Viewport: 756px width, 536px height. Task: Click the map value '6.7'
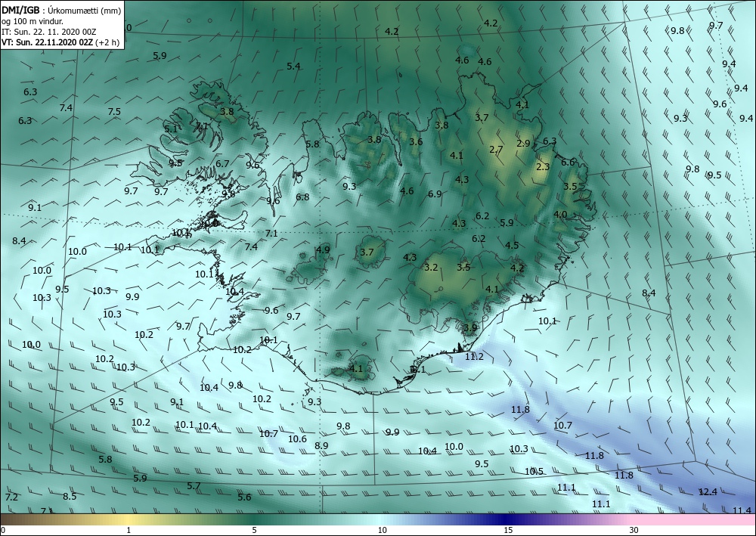point(222,164)
